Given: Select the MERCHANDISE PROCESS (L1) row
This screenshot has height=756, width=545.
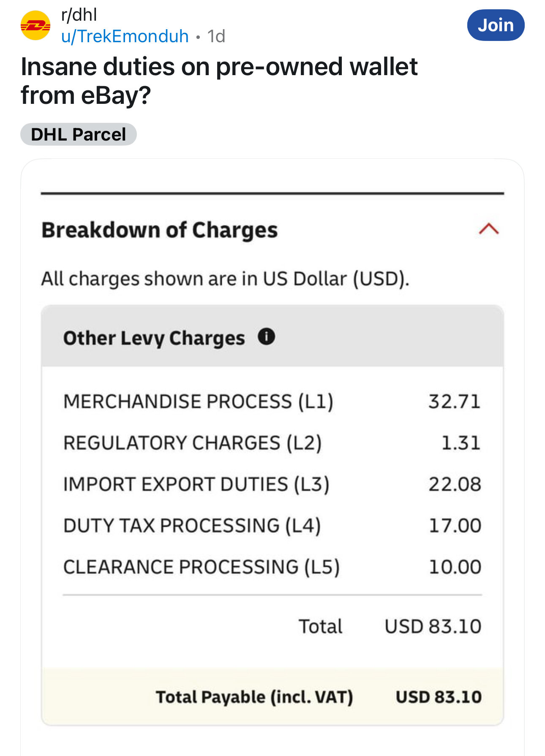Looking at the screenshot, I should pos(272,401).
